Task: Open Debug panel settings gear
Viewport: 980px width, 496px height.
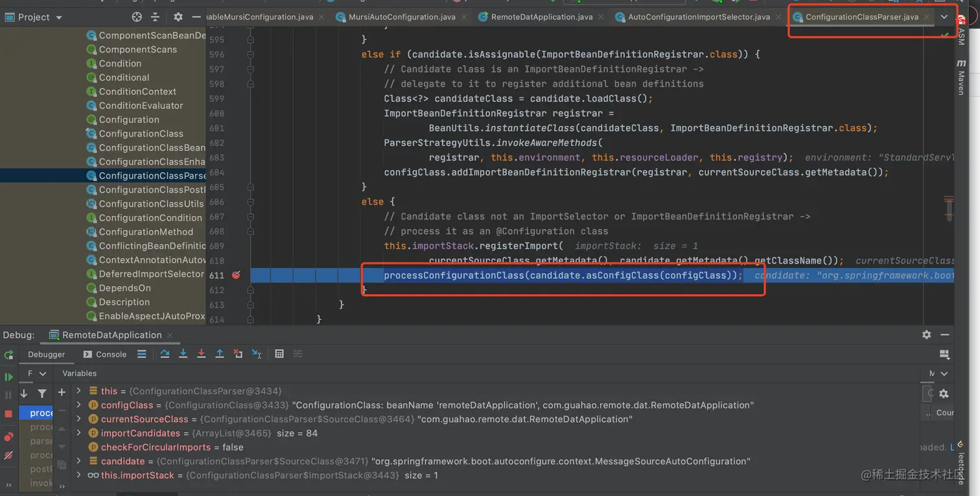Action: click(927, 335)
